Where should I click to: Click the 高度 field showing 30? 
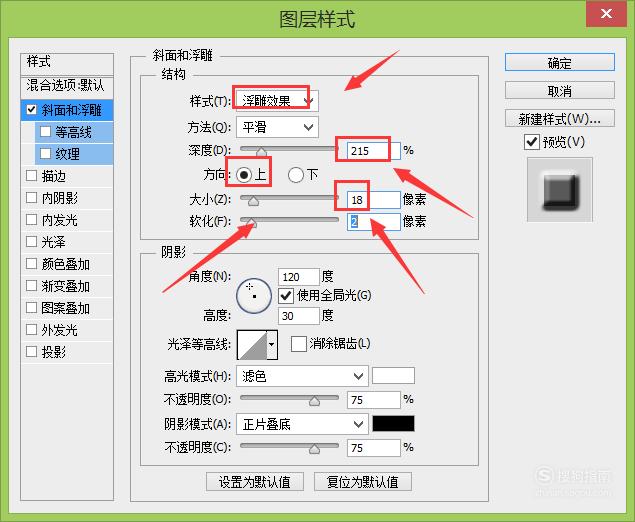[x=299, y=316]
